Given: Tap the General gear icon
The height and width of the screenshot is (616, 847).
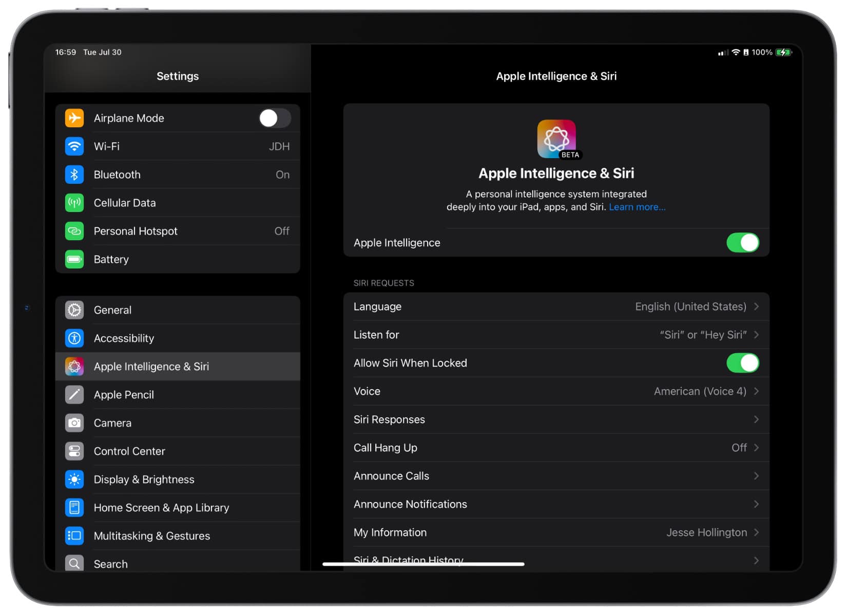Looking at the screenshot, I should (74, 310).
